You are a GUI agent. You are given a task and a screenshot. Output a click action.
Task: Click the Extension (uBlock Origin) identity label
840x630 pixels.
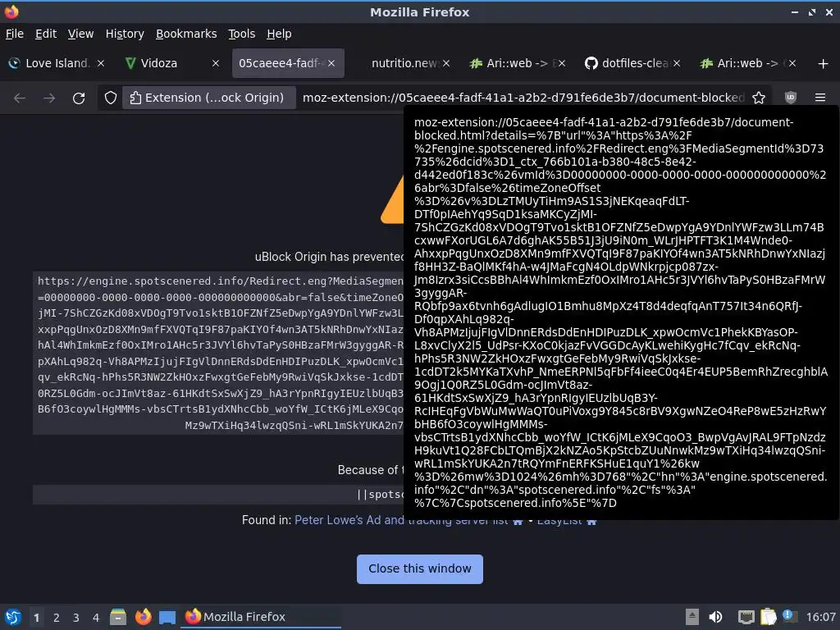pos(209,98)
